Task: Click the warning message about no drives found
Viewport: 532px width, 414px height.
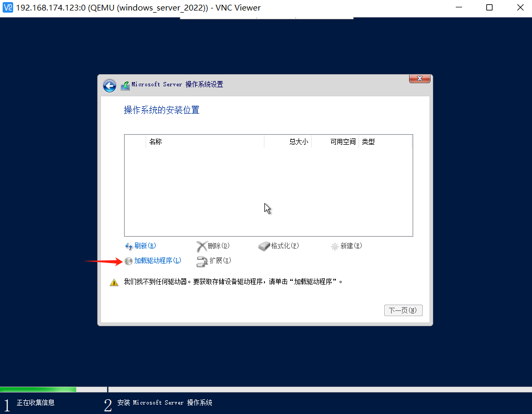Action: tap(233, 281)
